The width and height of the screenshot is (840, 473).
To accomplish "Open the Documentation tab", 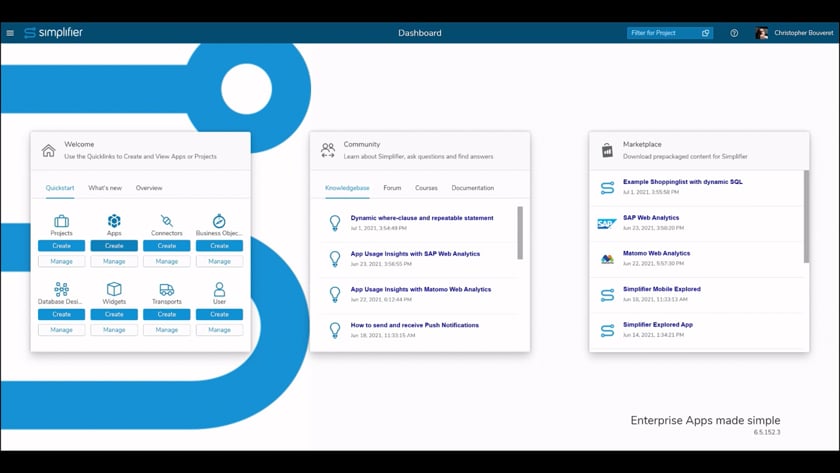I will (x=472, y=188).
